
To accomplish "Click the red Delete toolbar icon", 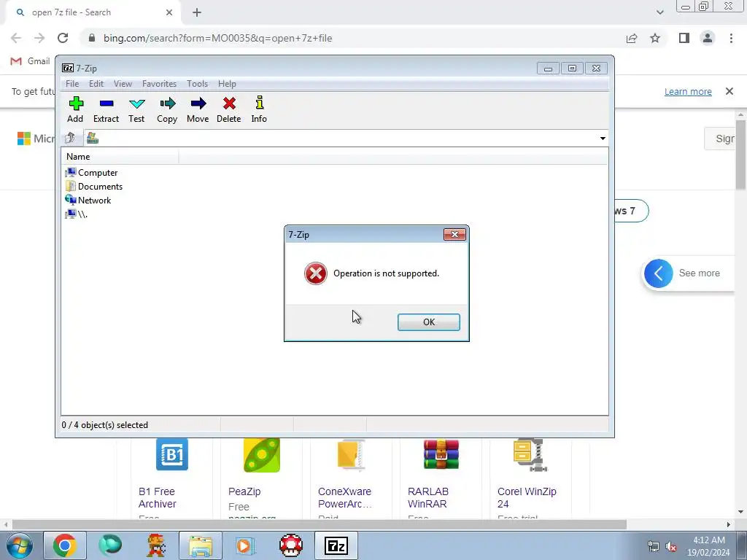I will (228, 110).
